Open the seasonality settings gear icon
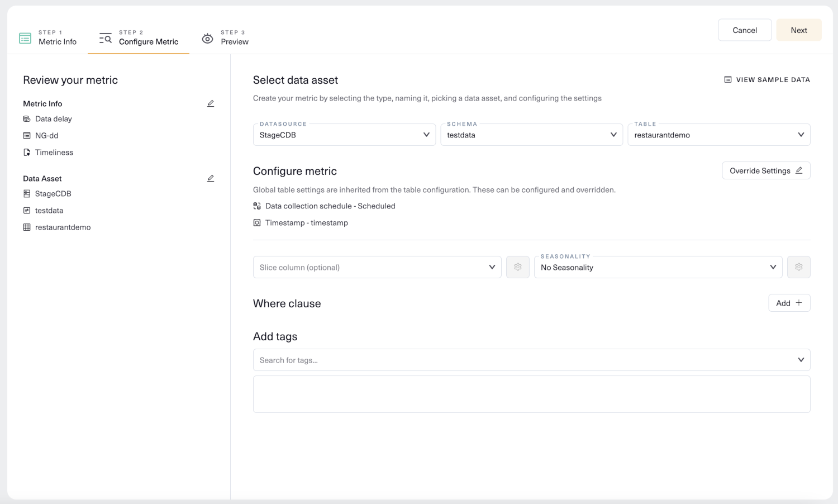The height and width of the screenshot is (504, 838). point(799,267)
